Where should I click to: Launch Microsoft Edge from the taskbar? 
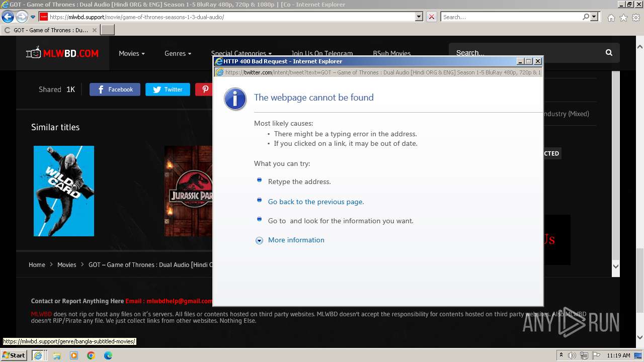108,355
